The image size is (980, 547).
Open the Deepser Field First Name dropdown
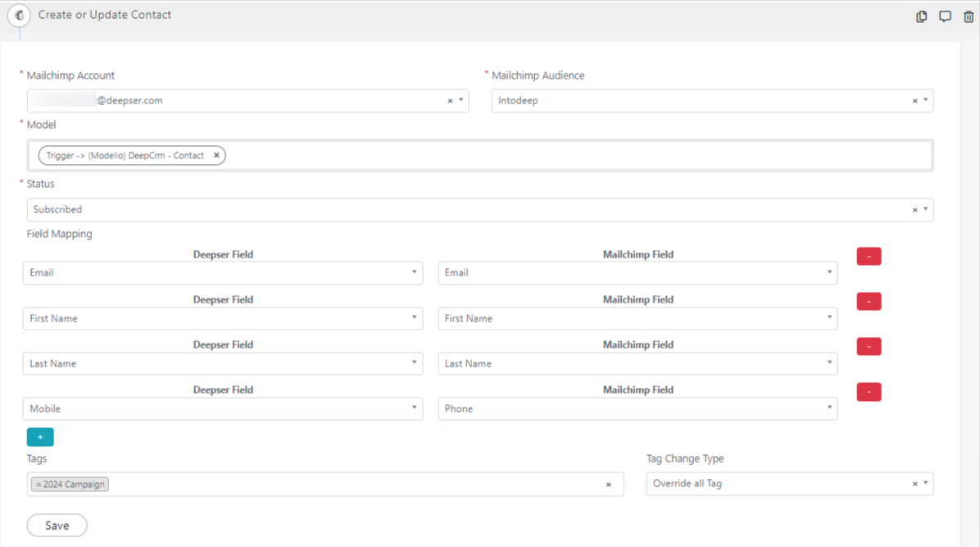tap(223, 318)
